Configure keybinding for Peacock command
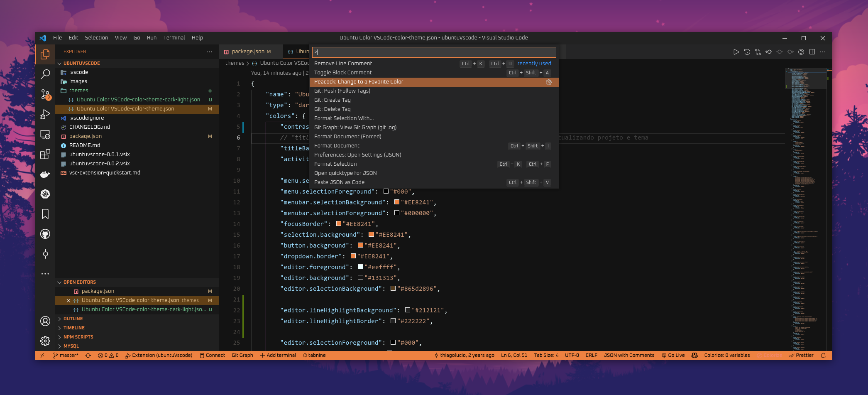Image resolution: width=868 pixels, height=395 pixels. [x=549, y=82]
